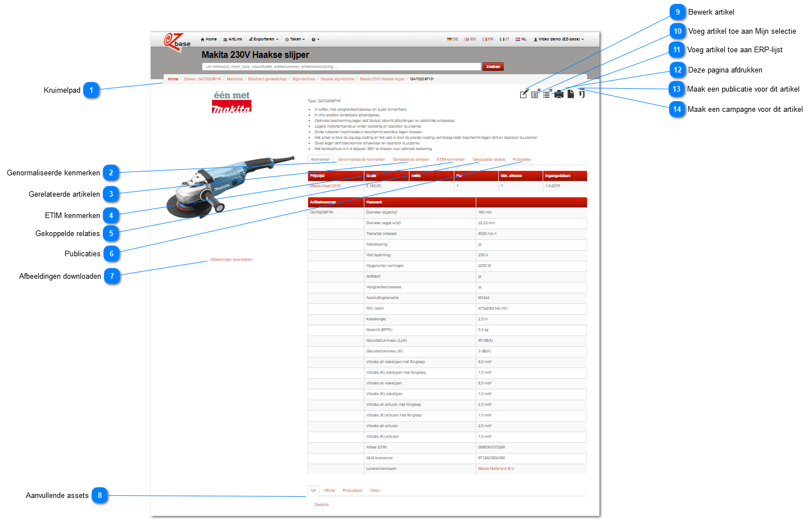The width and height of the screenshot is (812, 521).
Task: Open supplier link 'Makita Nederland B.V.'
Action: [x=496, y=469]
